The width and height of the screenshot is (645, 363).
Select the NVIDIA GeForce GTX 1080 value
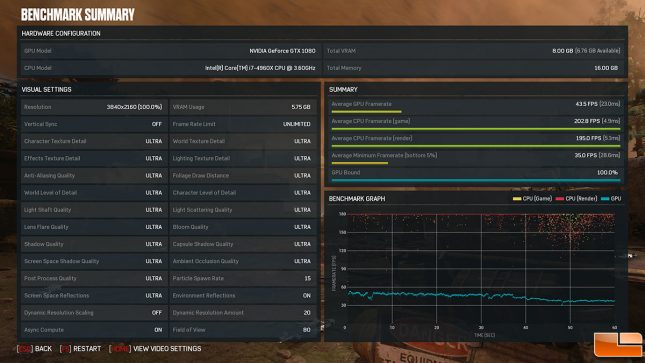pos(282,51)
